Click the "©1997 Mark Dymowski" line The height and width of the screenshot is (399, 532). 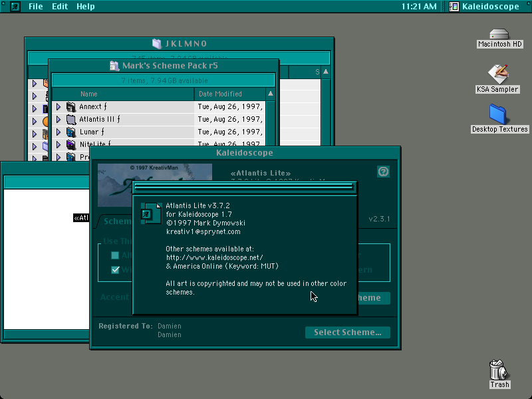pos(205,223)
